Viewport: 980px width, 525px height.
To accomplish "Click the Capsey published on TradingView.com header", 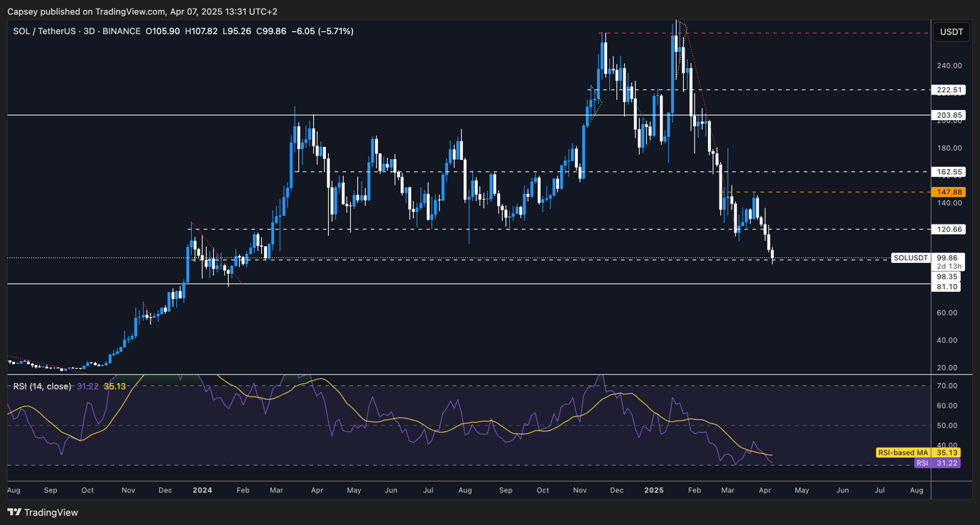I will (x=142, y=11).
